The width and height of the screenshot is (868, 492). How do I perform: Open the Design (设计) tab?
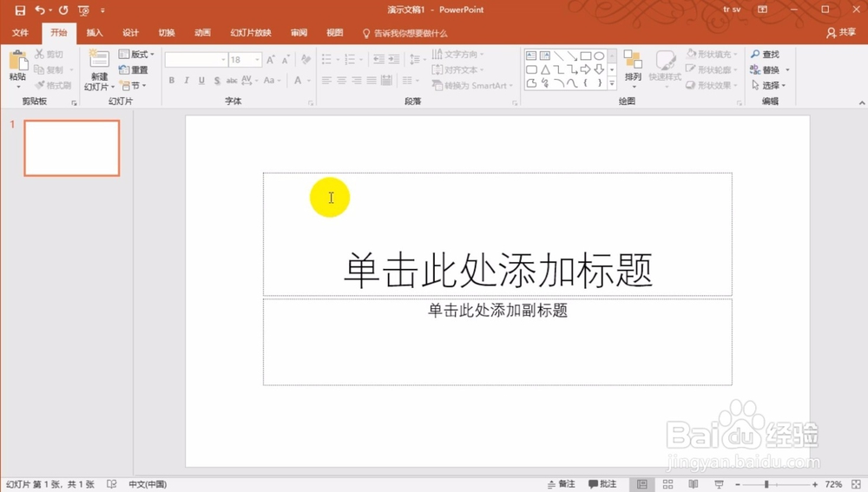point(131,33)
